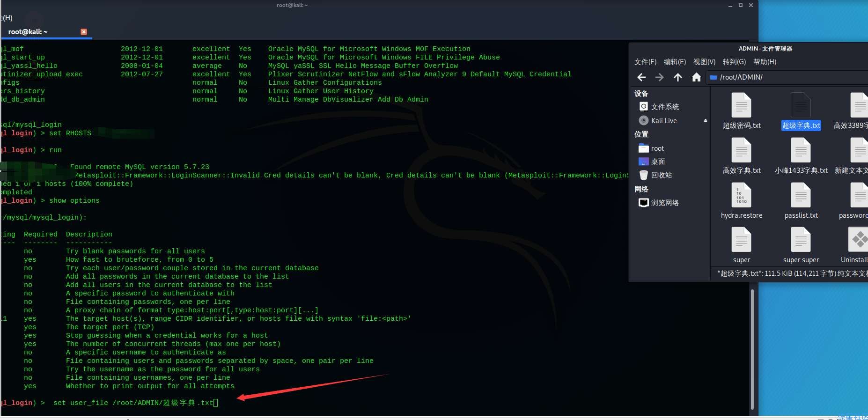
Task: Open the 转到(G) menu
Action: [734, 62]
